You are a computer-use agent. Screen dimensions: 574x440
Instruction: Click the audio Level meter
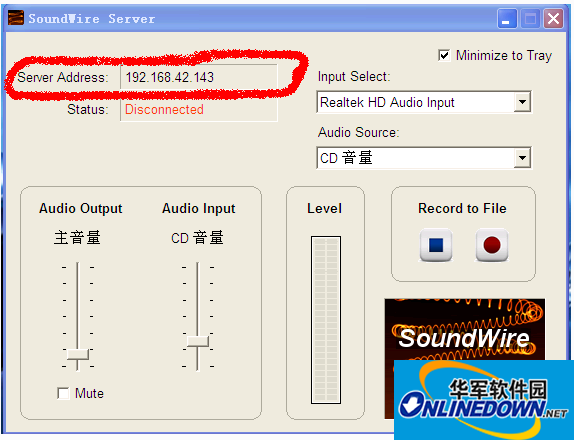(326, 320)
